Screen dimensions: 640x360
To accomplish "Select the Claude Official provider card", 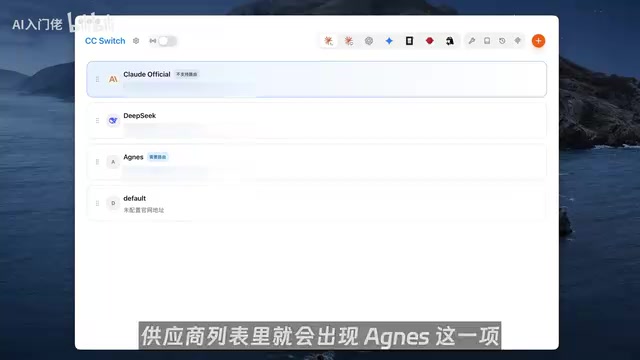I will coord(316,79).
